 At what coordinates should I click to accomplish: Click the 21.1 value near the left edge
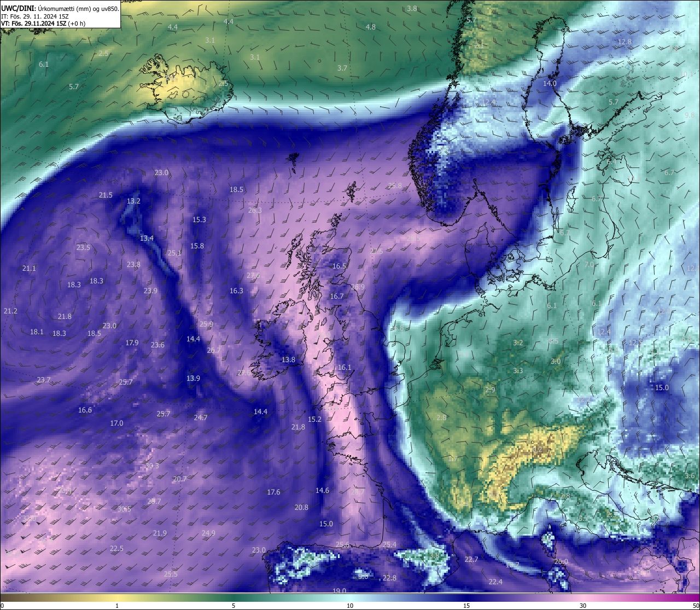pyautogui.click(x=29, y=268)
